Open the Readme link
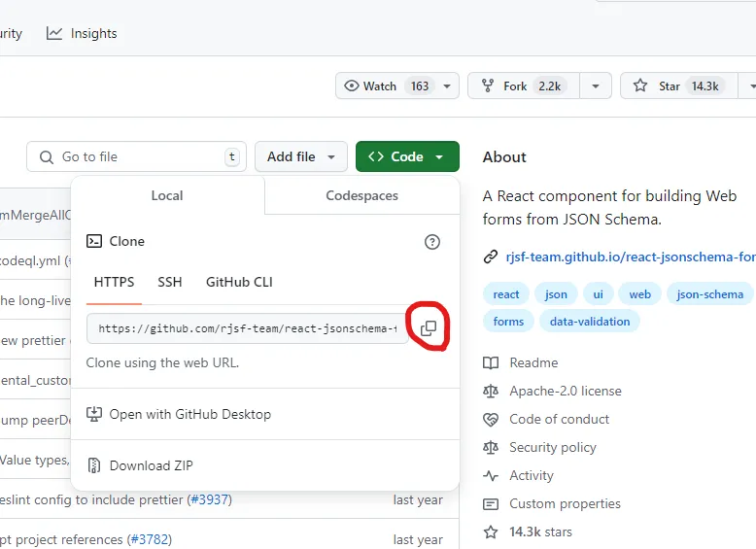 (x=533, y=362)
